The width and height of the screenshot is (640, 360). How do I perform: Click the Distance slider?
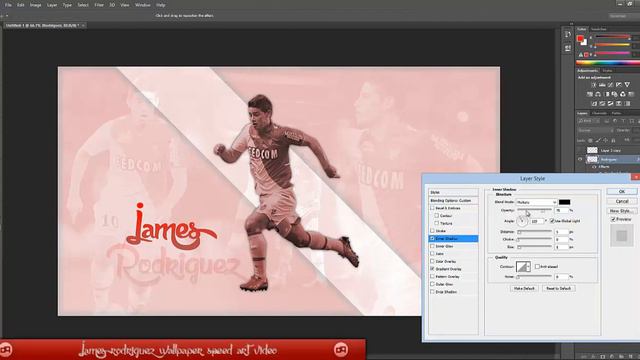tap(535, 232)
